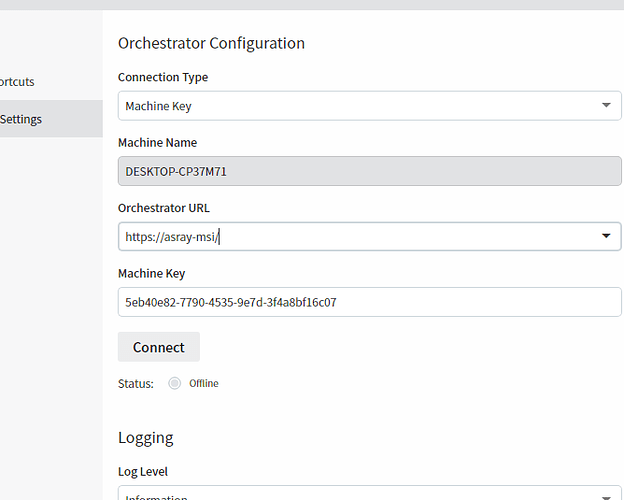Click the Offline status indicator circle
Image resolution: width=624 pixels, height=500 pixels.
click(175, 383)
